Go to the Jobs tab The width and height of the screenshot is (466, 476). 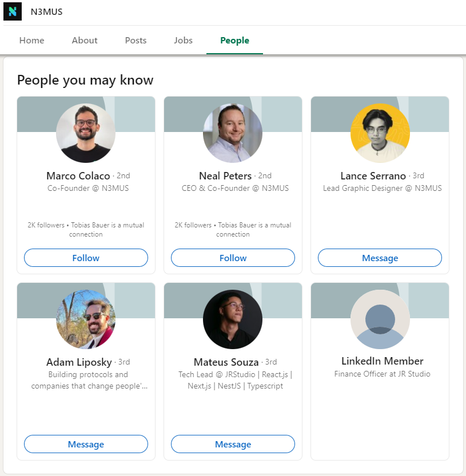183,41
